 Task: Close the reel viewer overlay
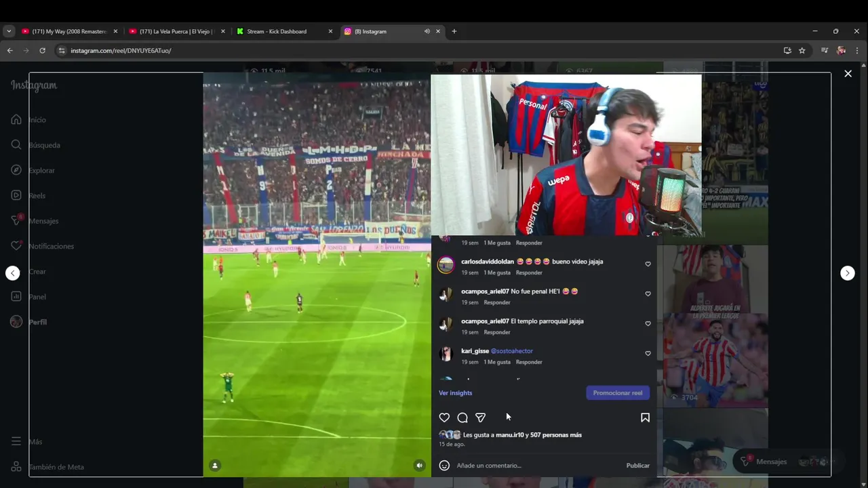[848, 73]
